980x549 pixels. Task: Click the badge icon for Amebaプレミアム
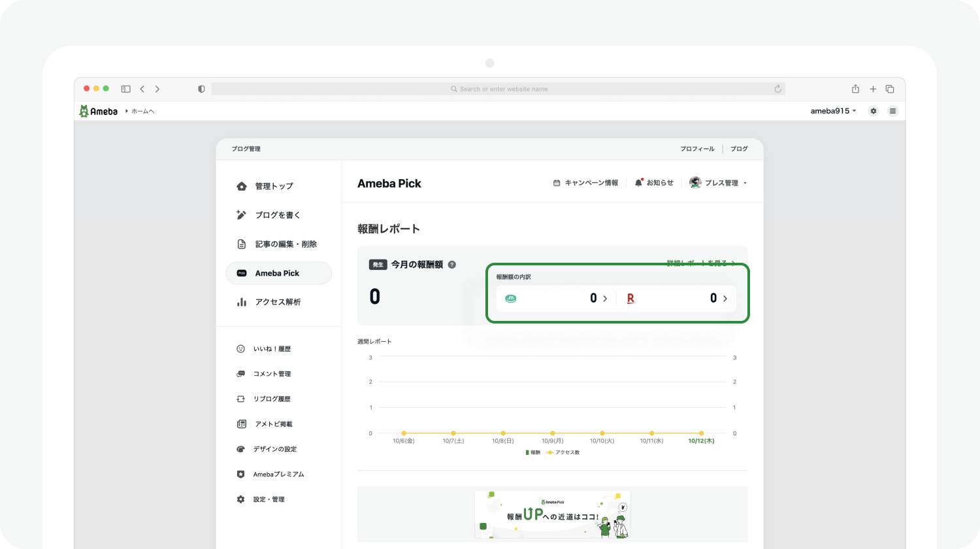point(240,474)
